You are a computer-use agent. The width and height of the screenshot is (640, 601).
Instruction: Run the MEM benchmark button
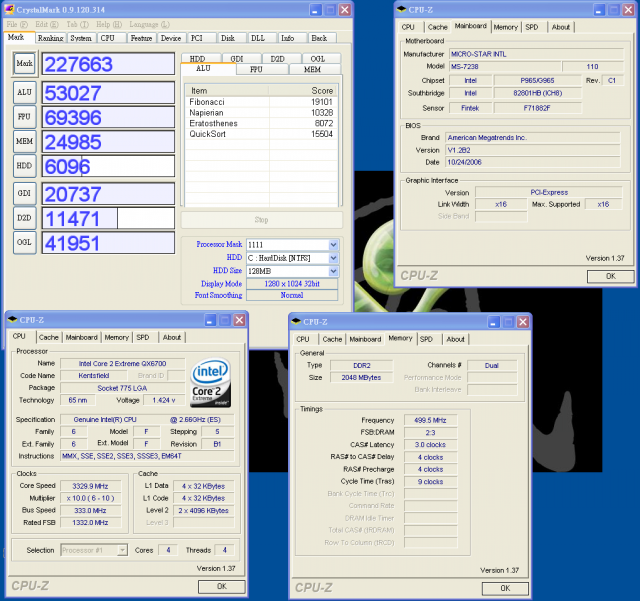coord(24,141)
